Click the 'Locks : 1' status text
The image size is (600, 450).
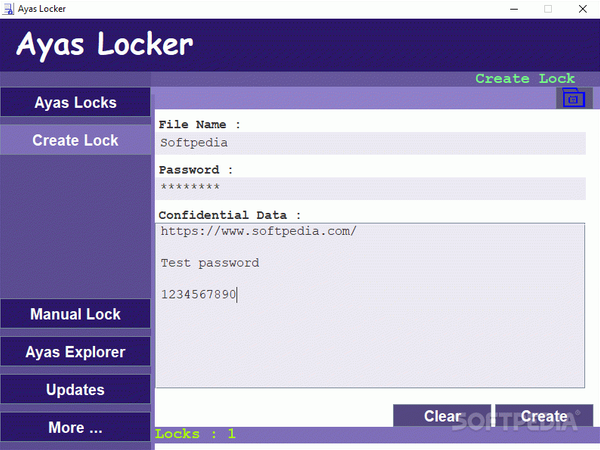pos(195,434)
